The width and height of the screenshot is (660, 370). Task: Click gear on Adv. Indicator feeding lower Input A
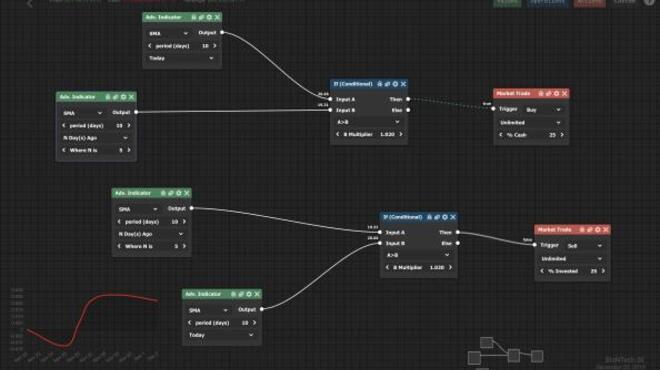[179, 193]
